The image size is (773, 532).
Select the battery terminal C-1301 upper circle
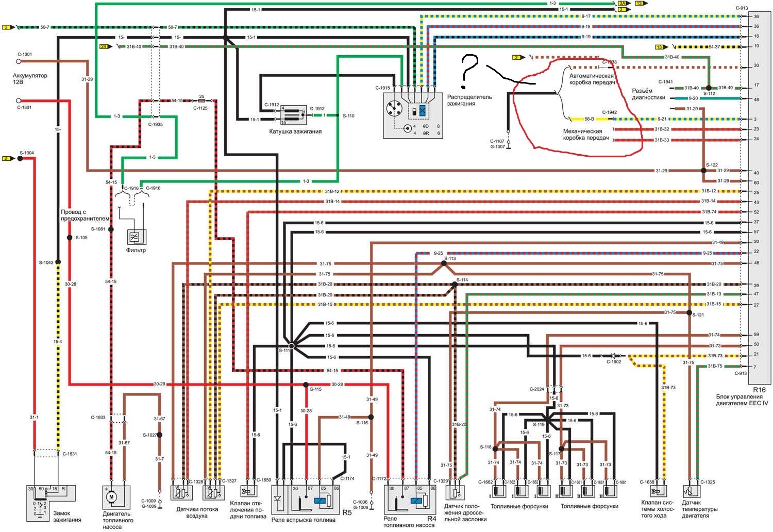[19, 61]
